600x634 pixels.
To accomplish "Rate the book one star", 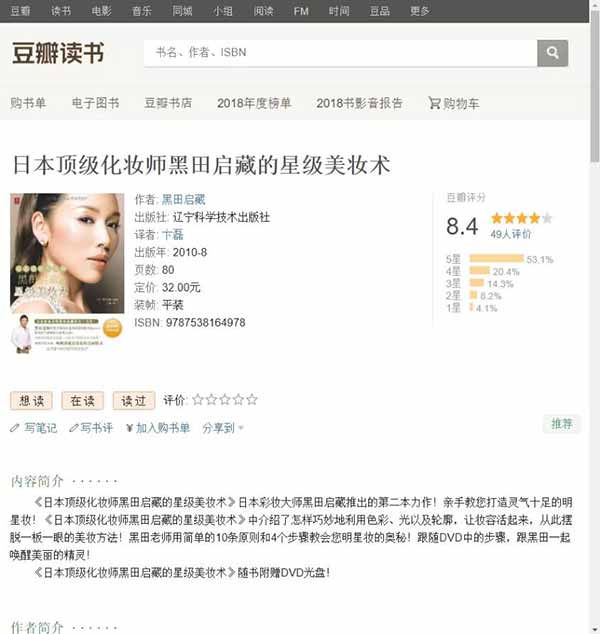I will pyautogui.click(x=198, y=400).
